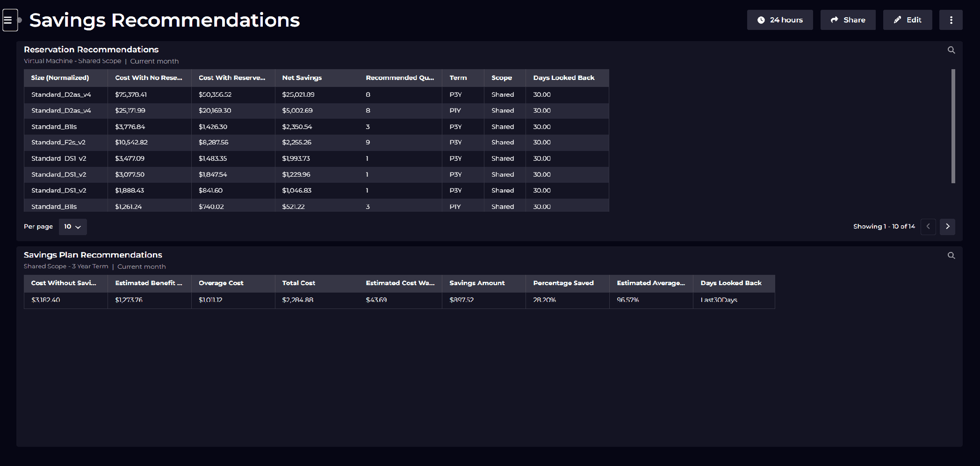Sort table by Net Savings column

coord(302,78)
